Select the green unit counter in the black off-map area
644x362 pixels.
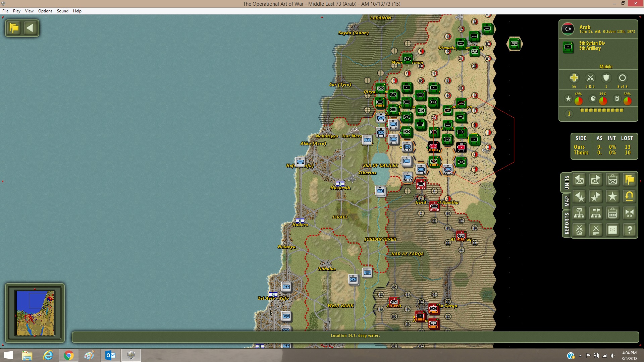pyautogui.click(x=514, y=44)
